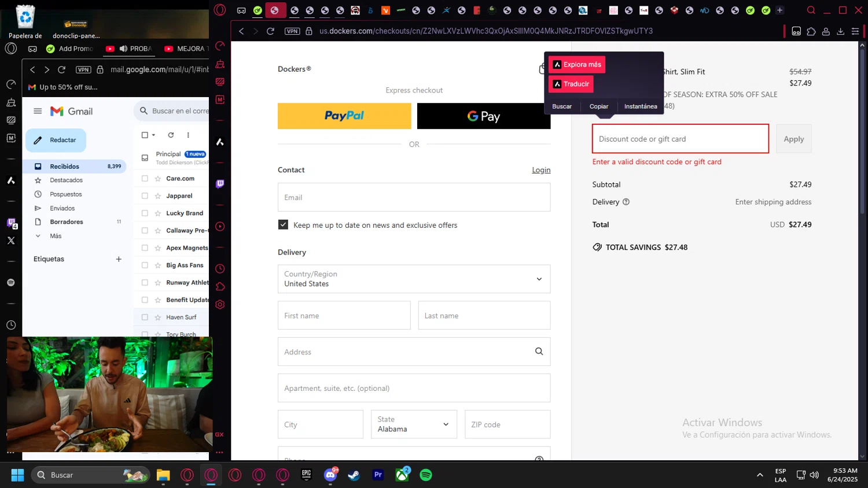Open Premiere Pro from the taskbar

378,475
